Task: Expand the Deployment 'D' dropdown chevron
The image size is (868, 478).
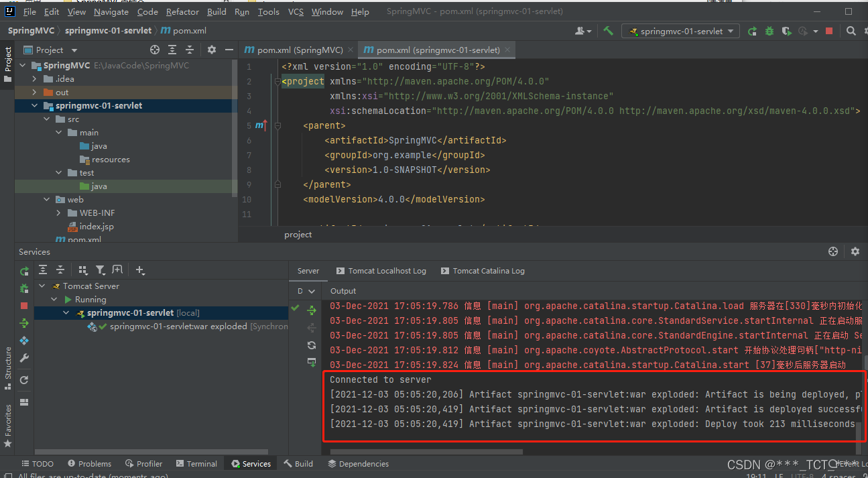Action: coord(310,291)
